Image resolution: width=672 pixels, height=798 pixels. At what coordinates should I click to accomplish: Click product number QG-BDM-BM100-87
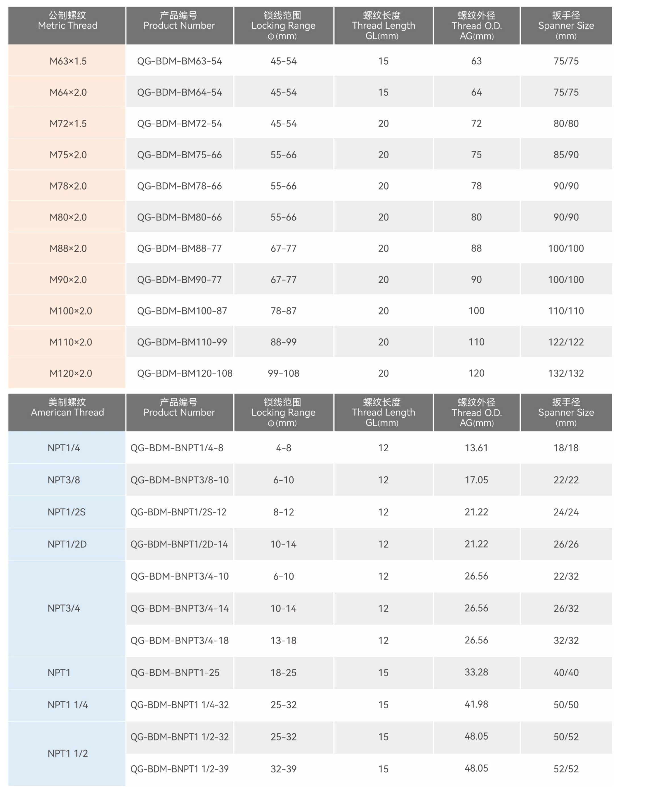(182, 311)
